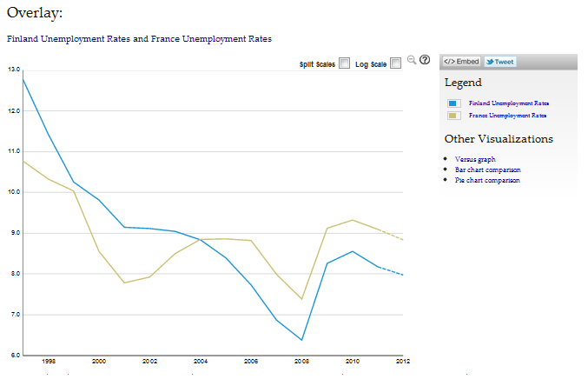Click the 2008 x-axis label
The width and height of the screenshot is (588, 379).
[301, 362]
